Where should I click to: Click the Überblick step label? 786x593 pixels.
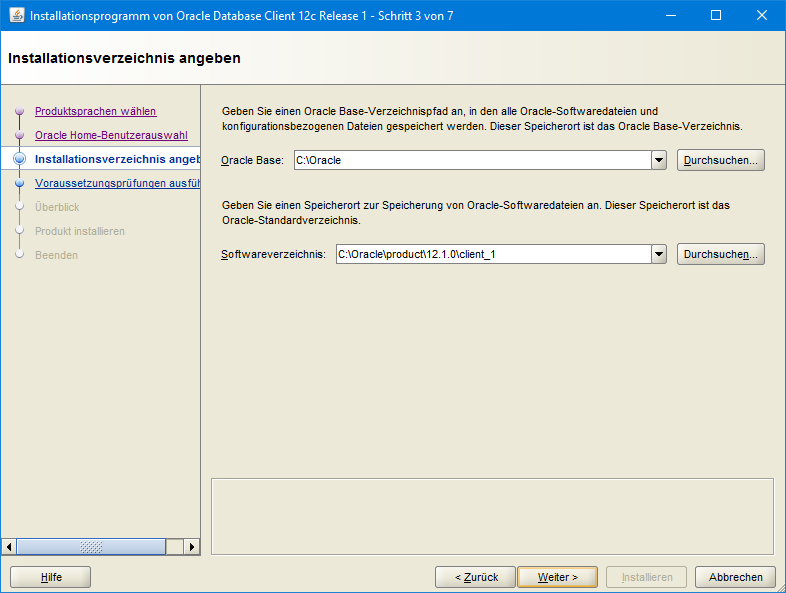tap(57, 207)
